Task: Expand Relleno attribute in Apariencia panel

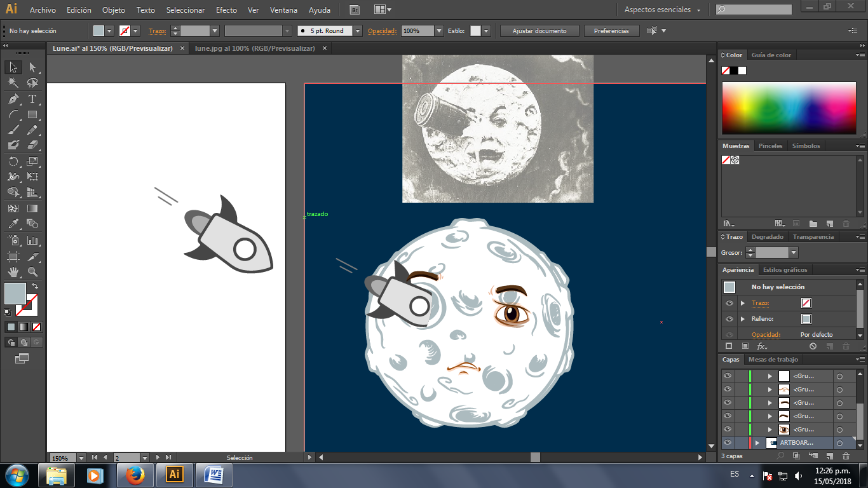Action: point(742,319)
